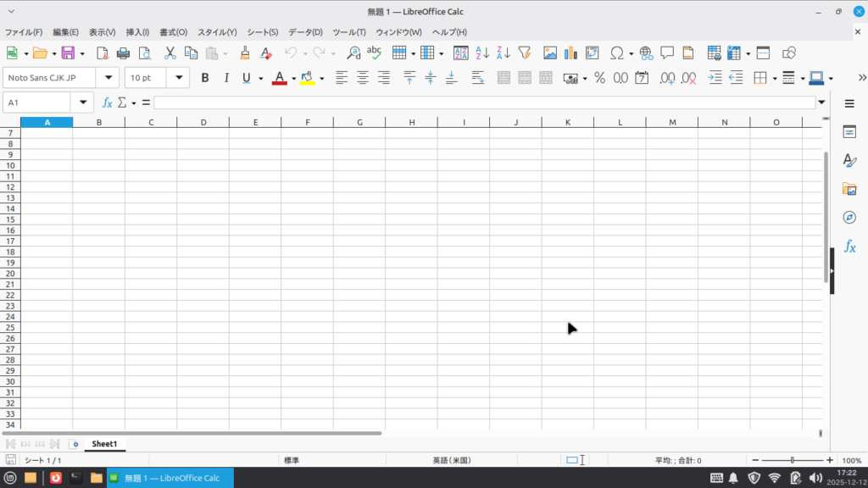
Task: Open the Navigator compass in sidebar
Action: (x=849, y=218)
